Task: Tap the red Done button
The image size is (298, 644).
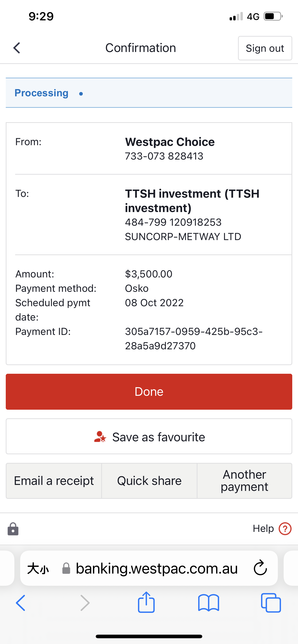Action: (x=149, y=391)
